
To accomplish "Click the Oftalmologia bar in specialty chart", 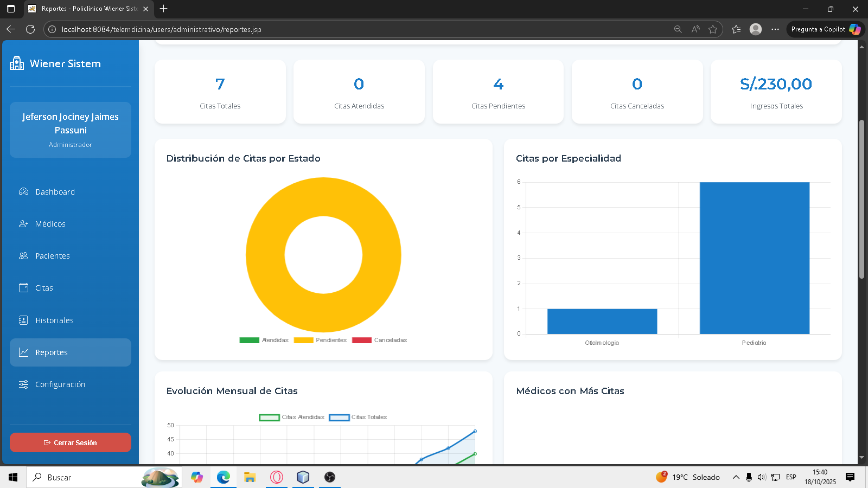I will click(602, 322).
